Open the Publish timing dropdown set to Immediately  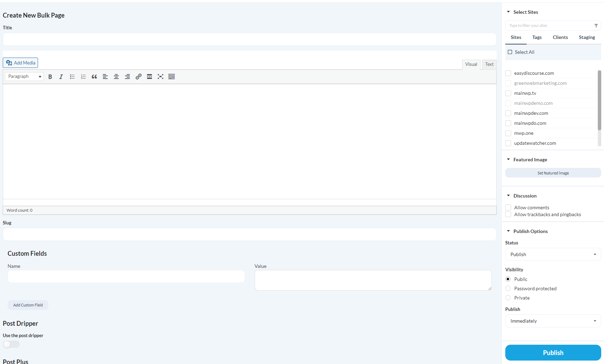[553, 321]
